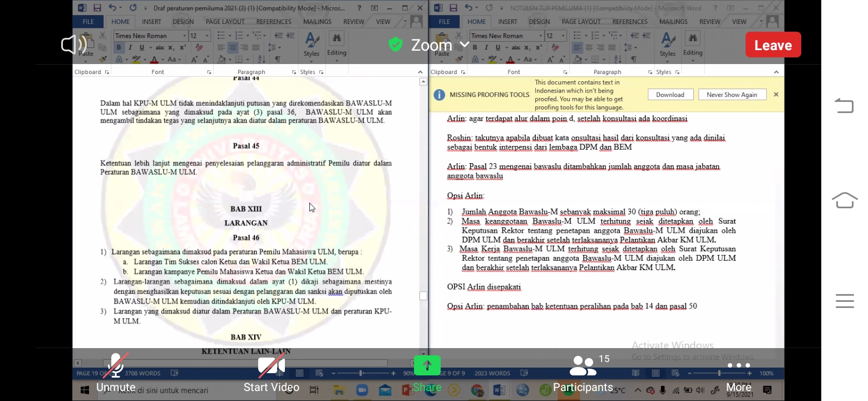868x401 pixels.
Task: Unmute the microphone in Zoom
Action: click(116, 366)
